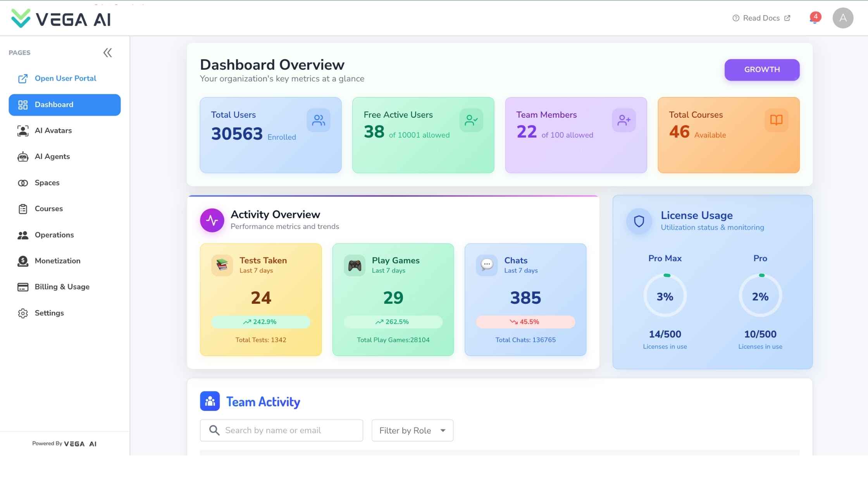Image resolution: width=868 pixels, height=488 pixels.
Task: Open the AI Agents page
Action: (x=52, y=156)
